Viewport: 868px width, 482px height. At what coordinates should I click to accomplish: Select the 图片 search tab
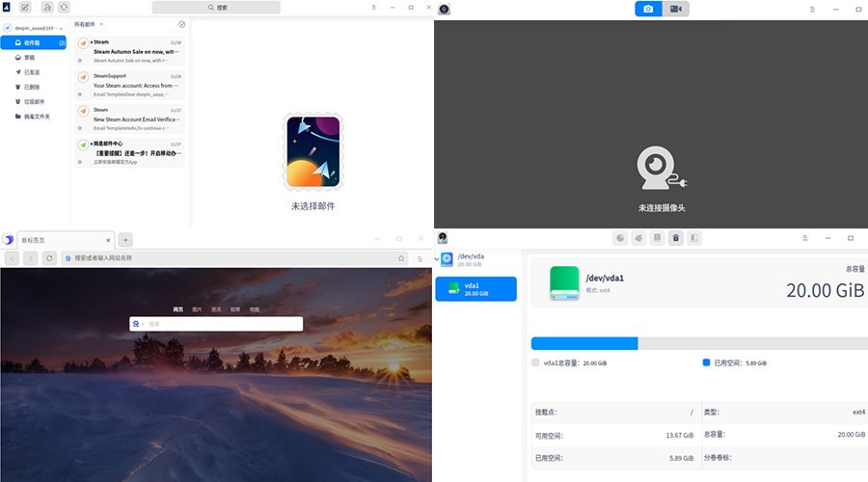[x=197, y=309]
